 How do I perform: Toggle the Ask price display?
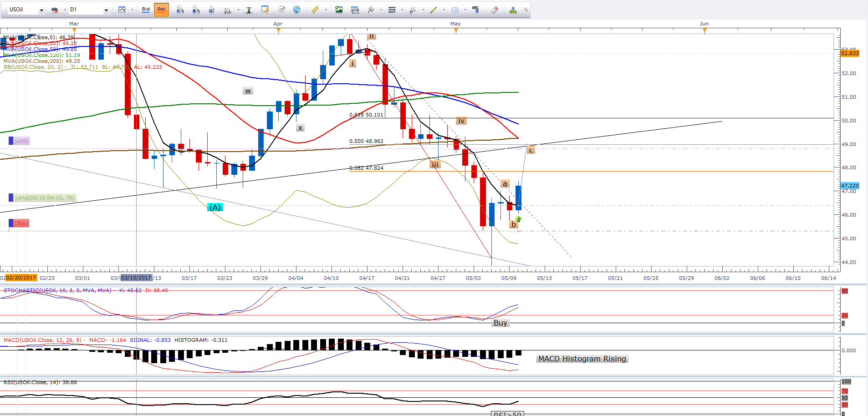(x=161, y=10)
